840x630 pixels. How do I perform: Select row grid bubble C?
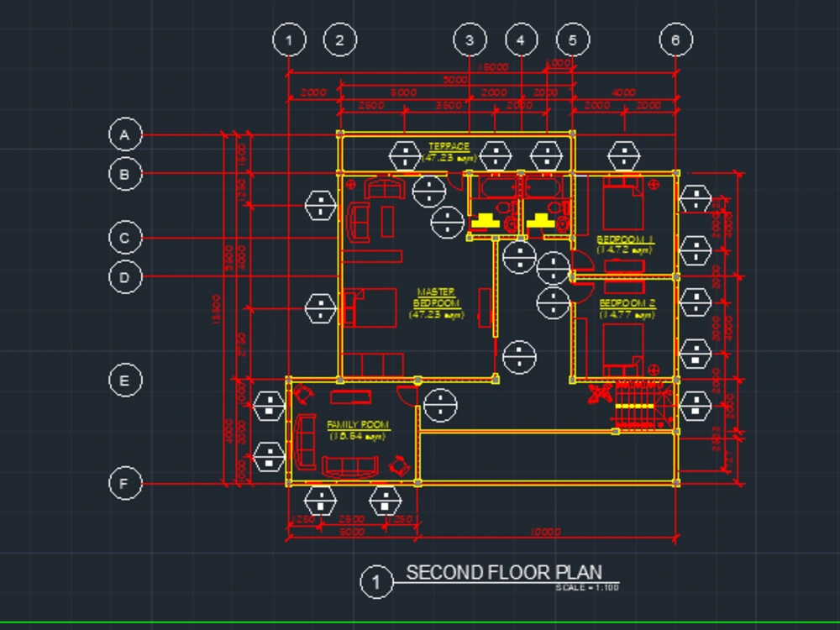pyautogui.click(x=125, y=238)
